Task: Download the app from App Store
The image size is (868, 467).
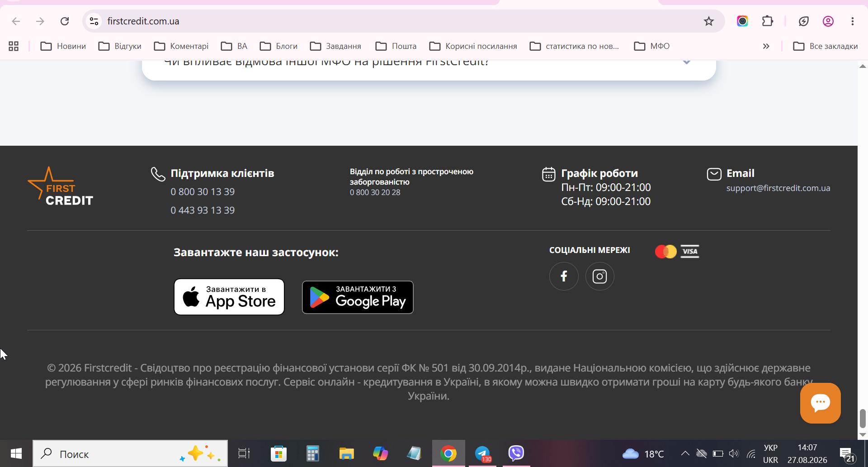Action: click(x=229, y=297)
